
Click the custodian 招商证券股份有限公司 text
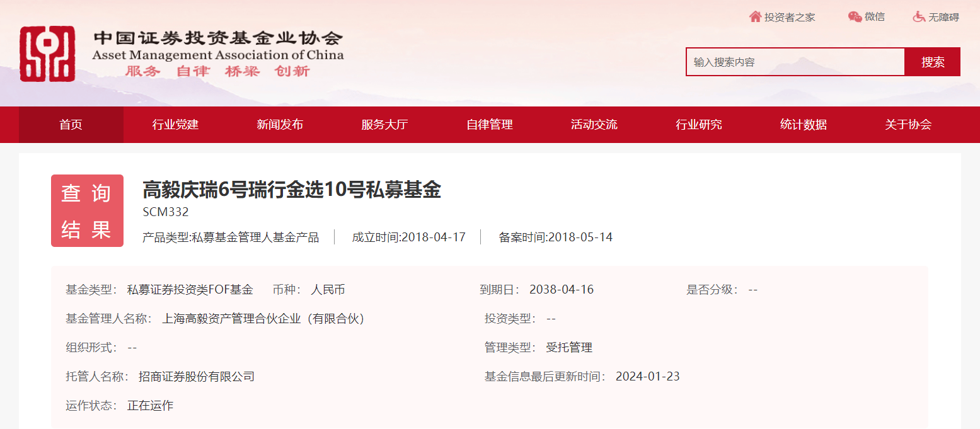click(197, 376)
